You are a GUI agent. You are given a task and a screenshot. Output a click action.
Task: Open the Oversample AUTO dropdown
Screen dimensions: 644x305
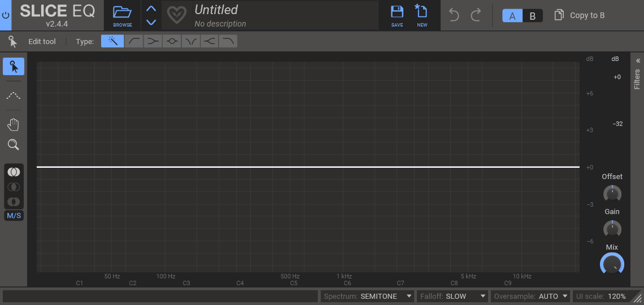point(530,296)
